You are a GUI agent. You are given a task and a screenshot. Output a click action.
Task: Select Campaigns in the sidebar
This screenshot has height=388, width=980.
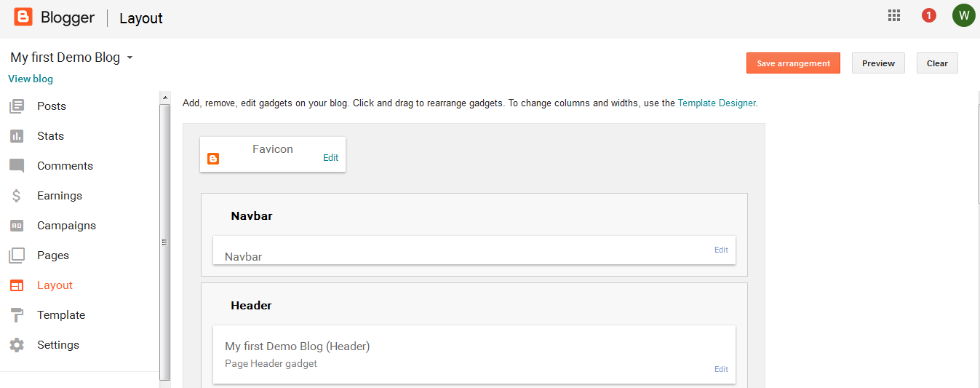click(67, 226)
